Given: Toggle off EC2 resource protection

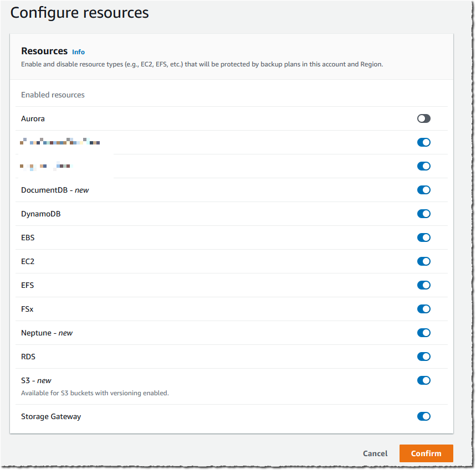Looking at the screenshot, I should [x=423, y=261].
